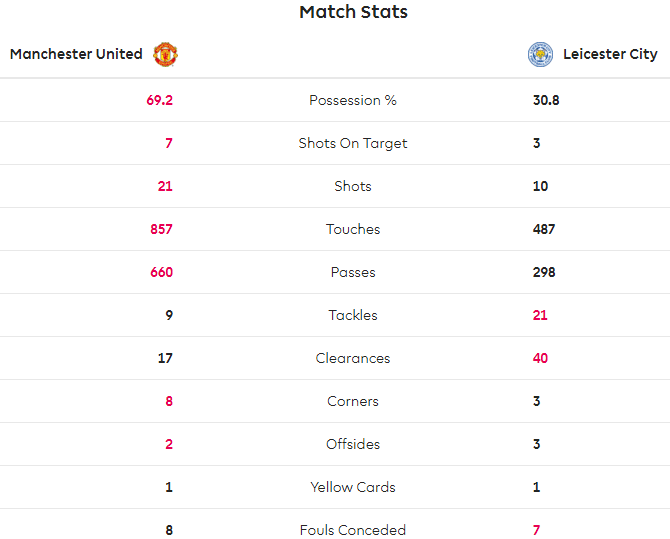Click the Fouls Conceded row label
670x539 pixels.
(353, 530)
